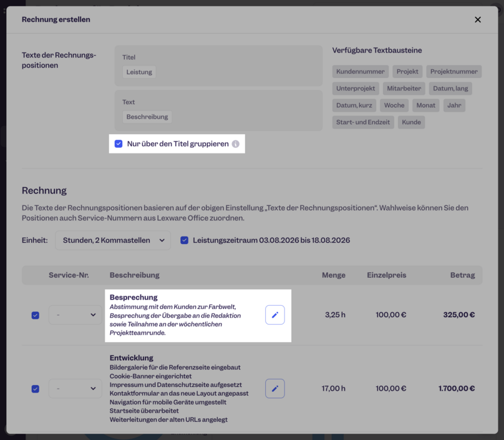Click the Beschreibung chip in Text field
This screenshot has width=504, height=440.
click(x=147, y=117)
